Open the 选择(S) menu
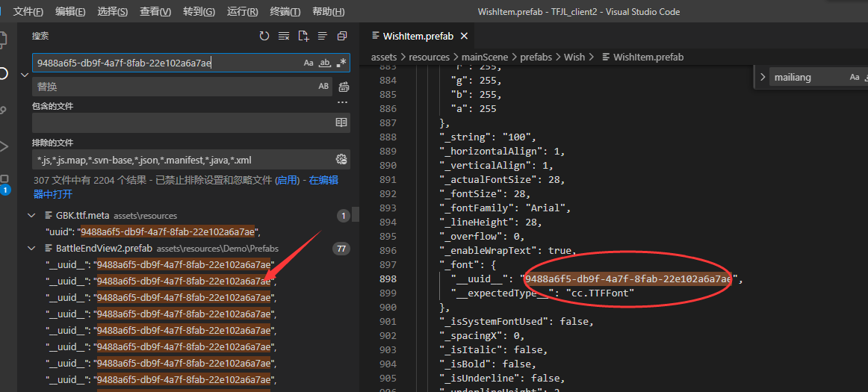Viewport: 868px width, 392px height. tap(113, 12)
